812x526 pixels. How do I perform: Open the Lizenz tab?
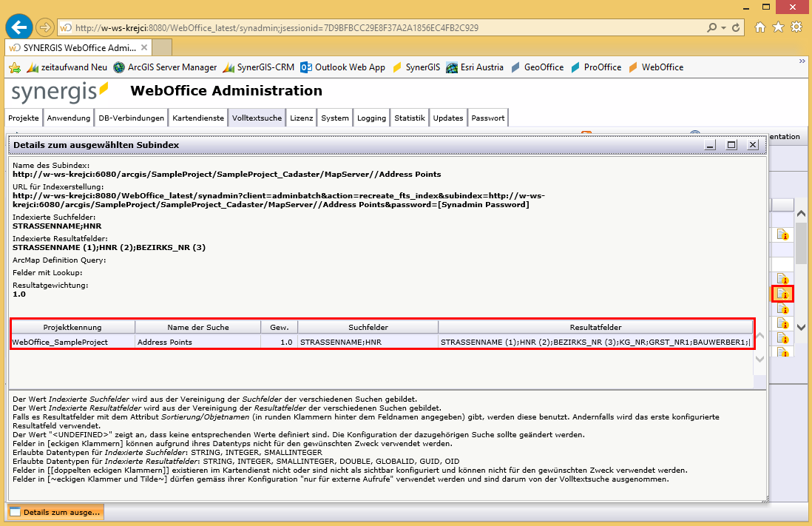301,117
